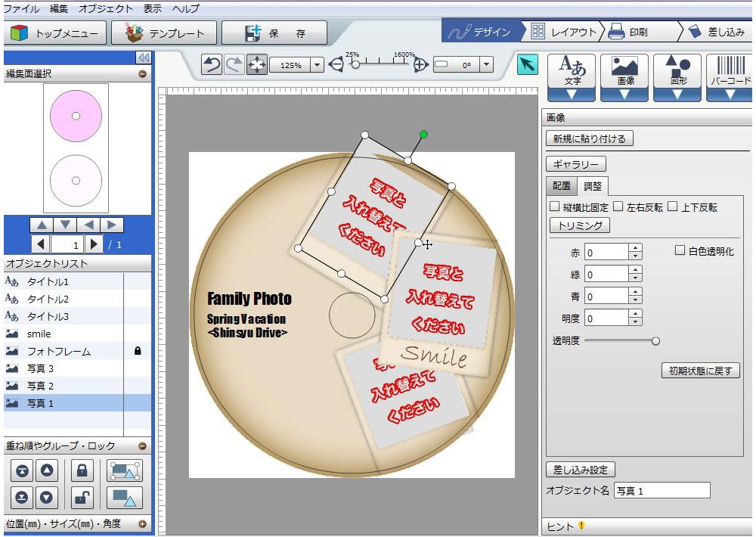Click the open padlock unlock button
The width and height of the screenshot is (756, 537).
coord(82,497)
